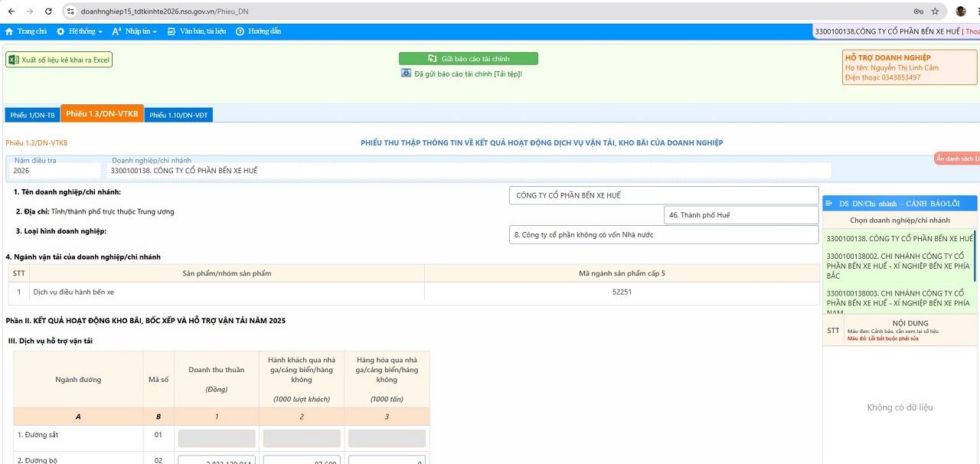Screen dimensions: 980x464
Task: Click the sent financial report file icon
Action: click(x=406, y=74)
